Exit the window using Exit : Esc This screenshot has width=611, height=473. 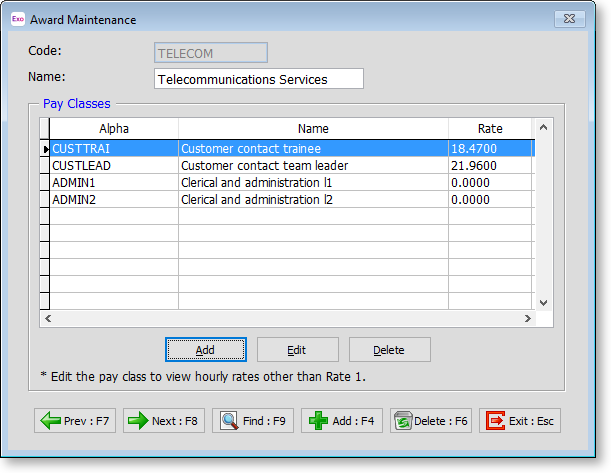[x=520, y=421]
